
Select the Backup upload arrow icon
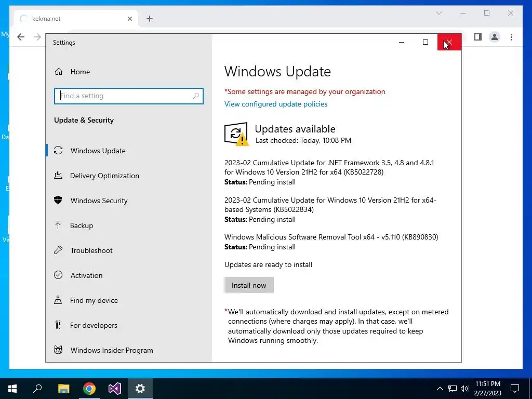[x=58, y=225]
